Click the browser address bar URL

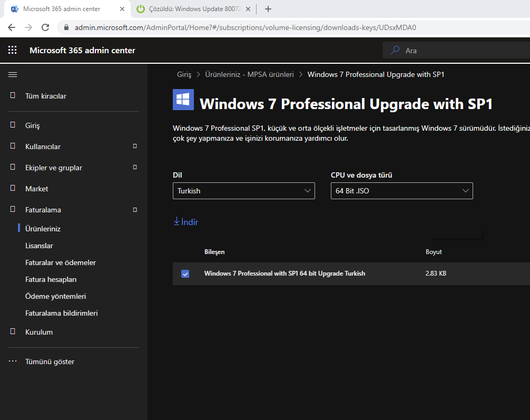[246, 27]
